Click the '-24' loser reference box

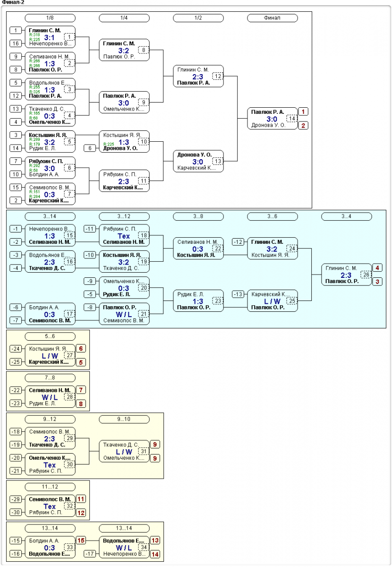(17, 349)
